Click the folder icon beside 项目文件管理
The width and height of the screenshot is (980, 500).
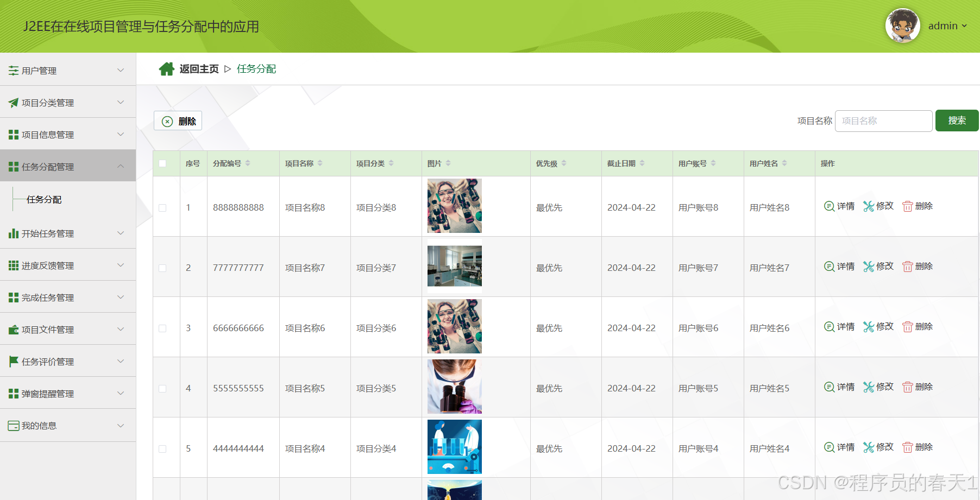tap(14, 330)
